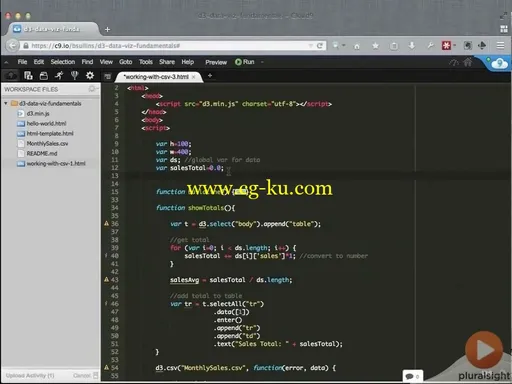Open html-template.html in the file tree
This screenshot has height=384, width=512.
point(50,133)
